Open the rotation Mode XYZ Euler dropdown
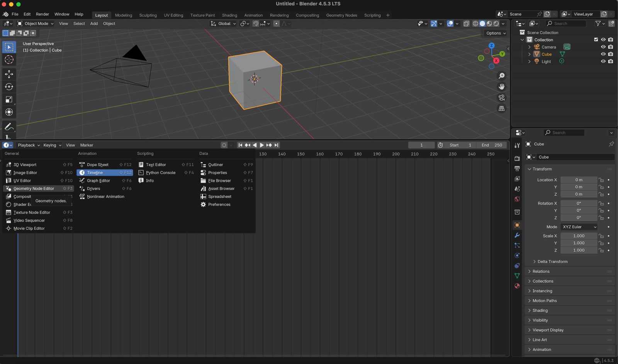The image size is (618, 364). coord(579,227)
